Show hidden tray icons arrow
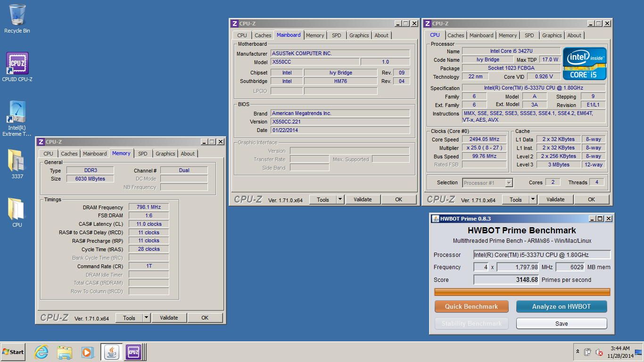This screenshot has width=644, height=362. tap(578, 352)
